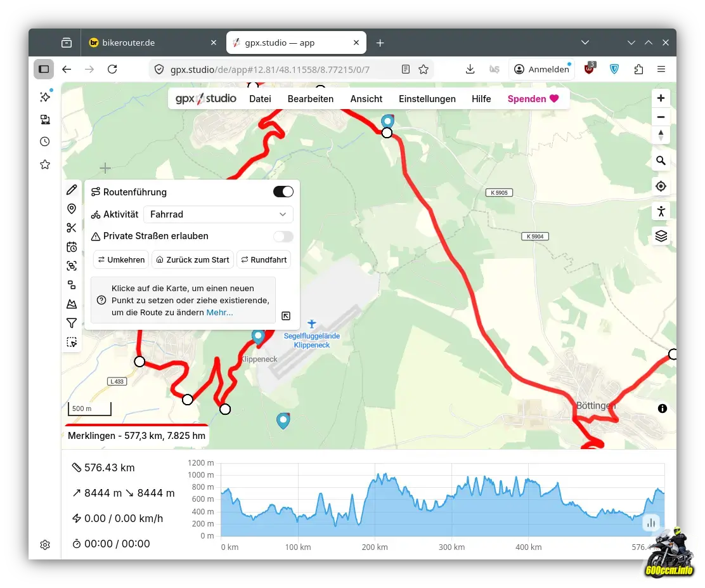
Task: Toggle the Routenführung switch off
Action: coord(283,192)
